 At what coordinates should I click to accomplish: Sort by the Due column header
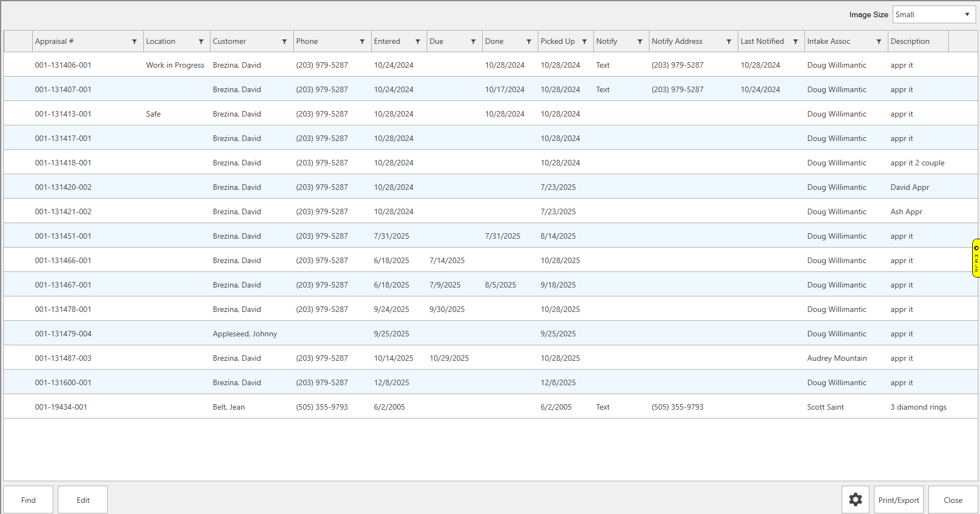[x=437, y=42]
